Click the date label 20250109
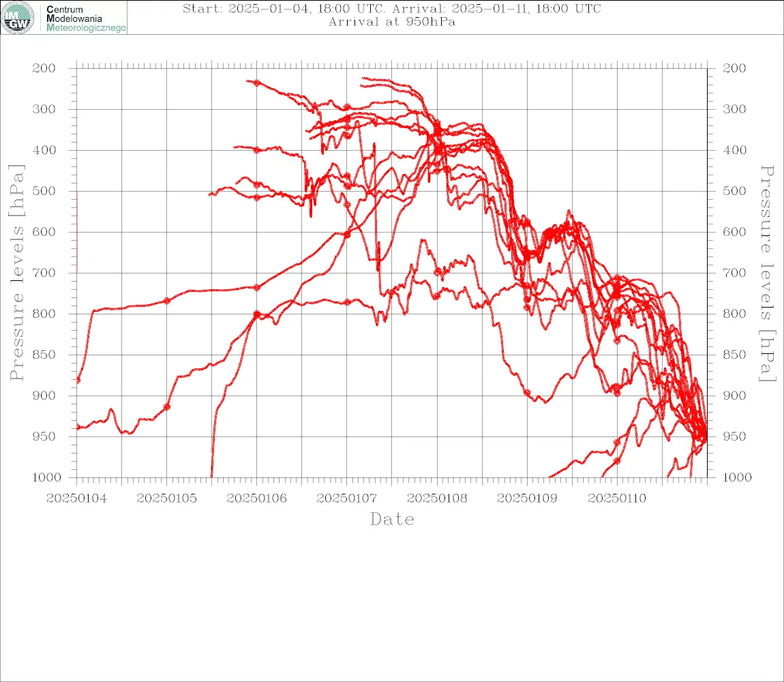Screen dimensions: 784x682 coord(527,499)
